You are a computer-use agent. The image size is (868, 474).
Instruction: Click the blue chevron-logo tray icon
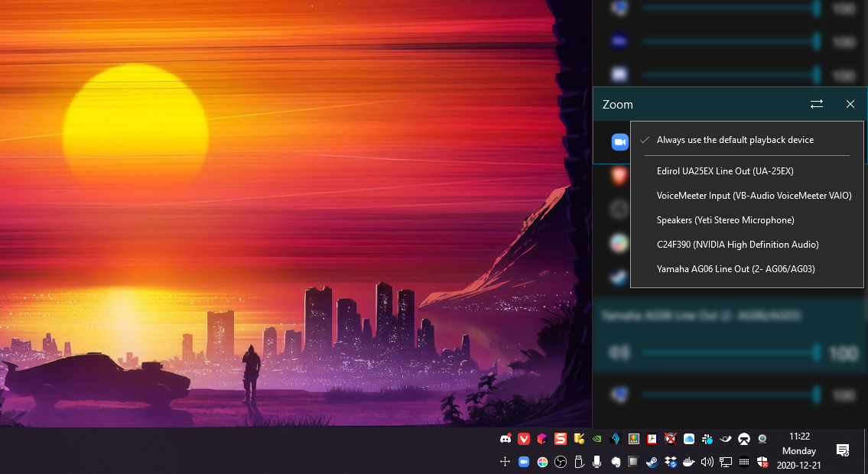[x=615, y=439]
